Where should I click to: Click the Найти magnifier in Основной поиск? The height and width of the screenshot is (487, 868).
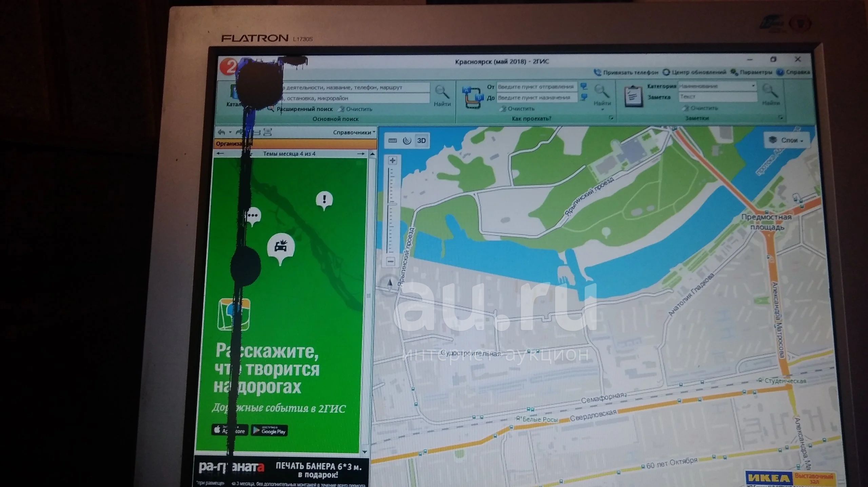[x=442, y=92]
